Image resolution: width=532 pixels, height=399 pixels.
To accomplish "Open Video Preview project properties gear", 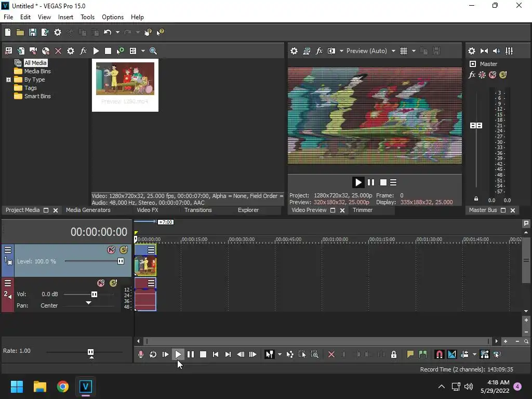I will coord(294,51).
